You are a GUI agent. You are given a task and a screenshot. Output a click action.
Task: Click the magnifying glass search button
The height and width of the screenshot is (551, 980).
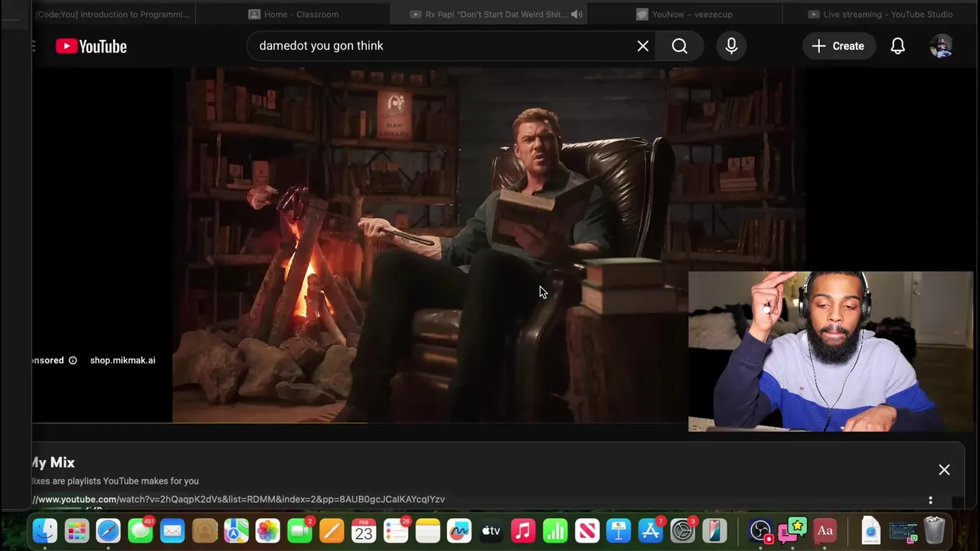[680, 46]
